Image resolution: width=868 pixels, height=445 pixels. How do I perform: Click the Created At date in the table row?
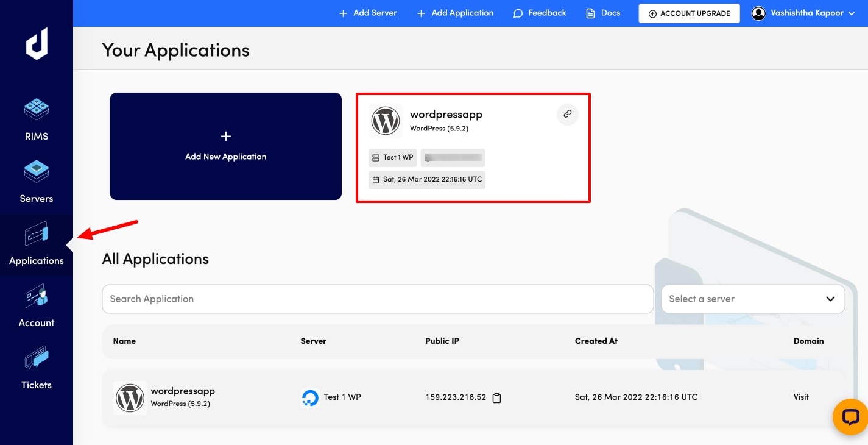(x=636, y=397)
